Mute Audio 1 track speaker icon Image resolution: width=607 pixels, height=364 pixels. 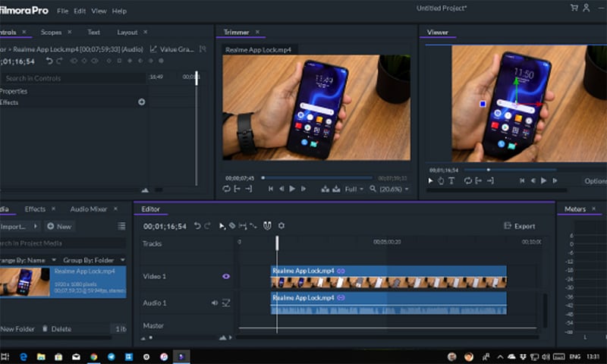(x=215, y=303)
